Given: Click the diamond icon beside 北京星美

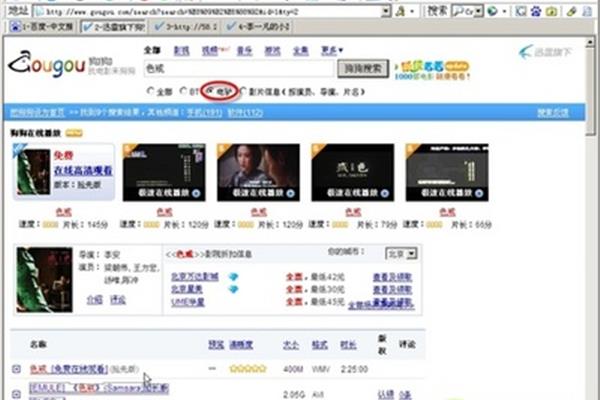Looking at the screenshot, I should pos(233,289).
